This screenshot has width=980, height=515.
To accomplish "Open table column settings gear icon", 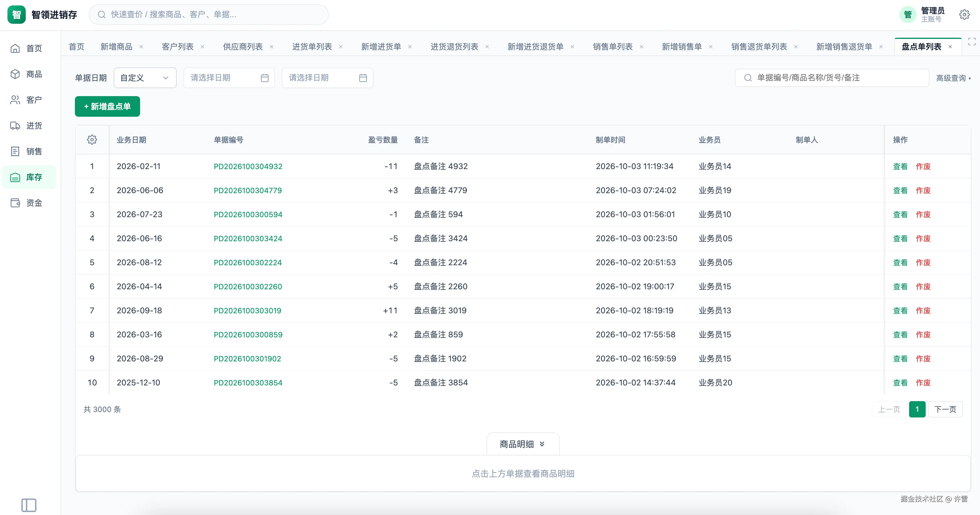I will click(92, 140).
